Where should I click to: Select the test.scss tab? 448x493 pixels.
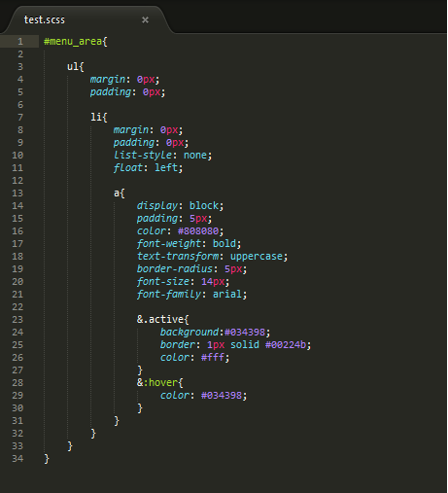pos(45,19)
